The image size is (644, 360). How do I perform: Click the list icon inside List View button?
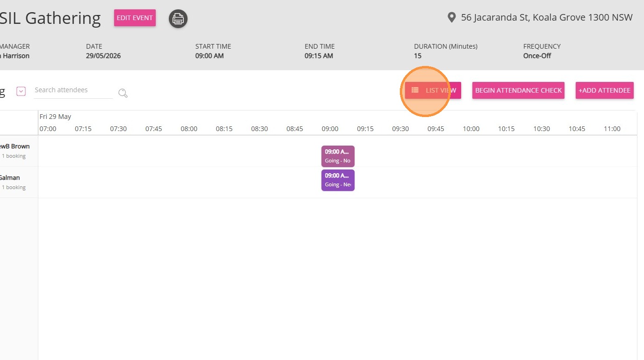415,90
